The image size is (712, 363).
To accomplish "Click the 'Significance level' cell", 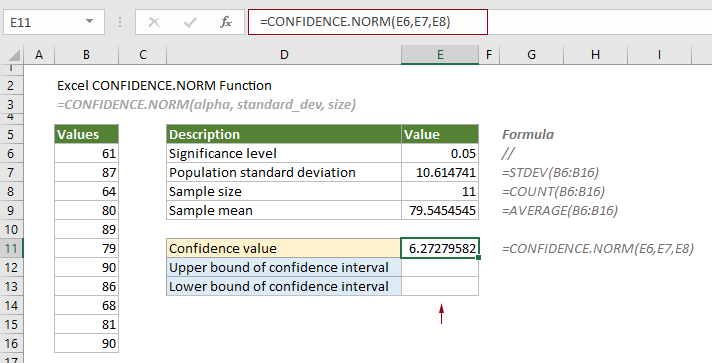I will [284, 154].
